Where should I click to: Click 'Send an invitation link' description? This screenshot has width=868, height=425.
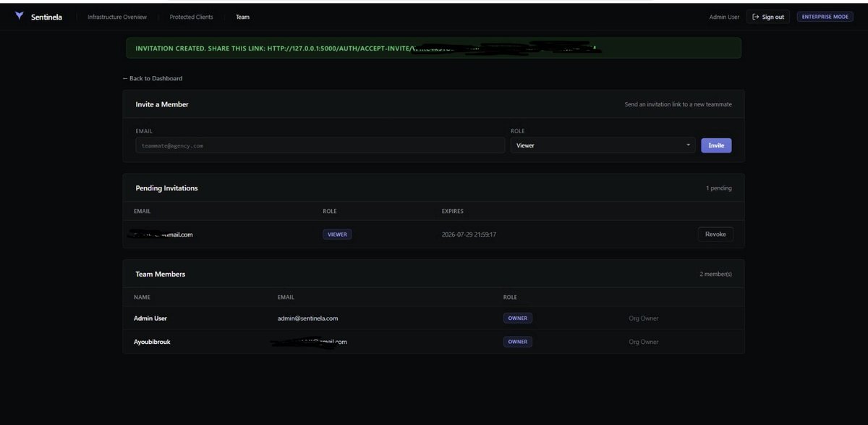click(x=678, y=104)
